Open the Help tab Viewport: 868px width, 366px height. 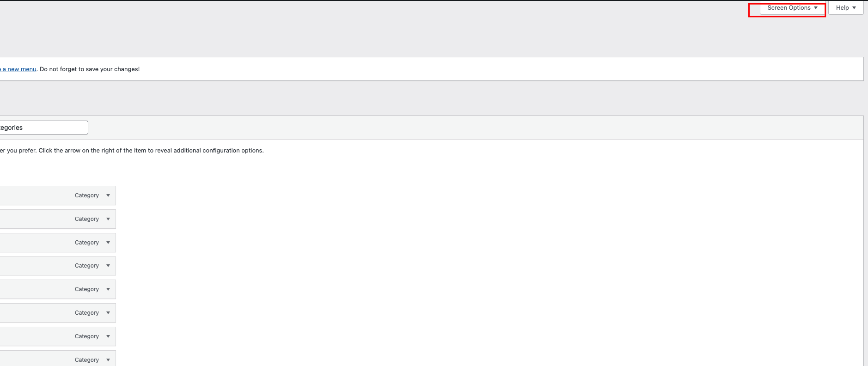click(846, 8)
